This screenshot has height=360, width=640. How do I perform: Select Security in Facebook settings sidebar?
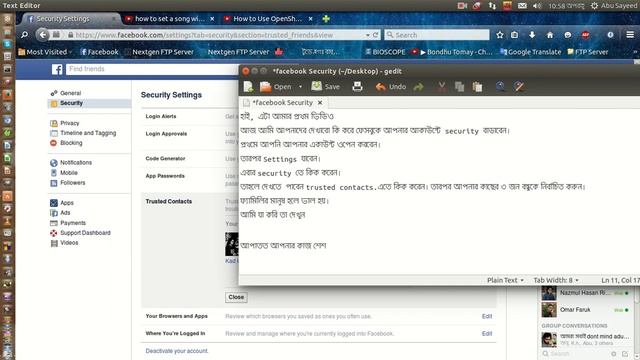89,103
